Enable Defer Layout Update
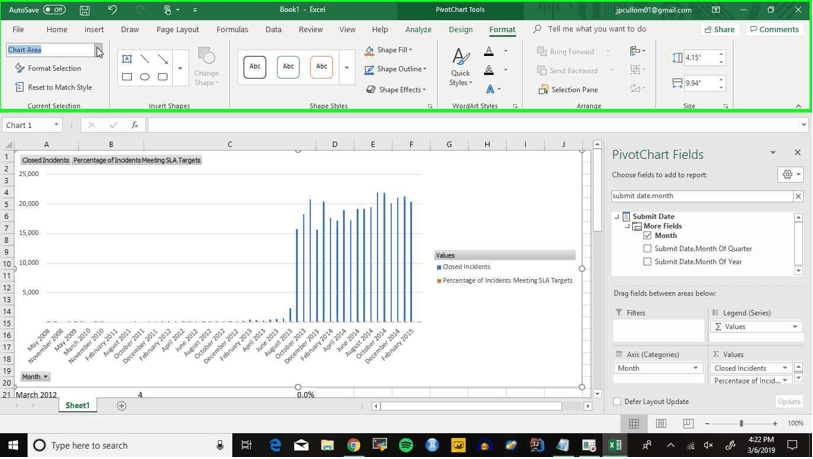The width and height of the screenshot is (813, 459). click(x=617, y=401)
